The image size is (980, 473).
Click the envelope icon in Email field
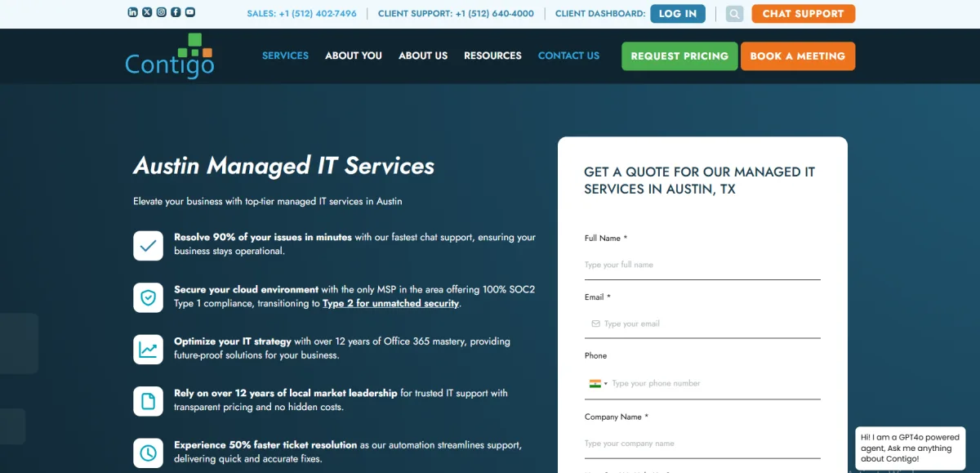pos(595,324)
